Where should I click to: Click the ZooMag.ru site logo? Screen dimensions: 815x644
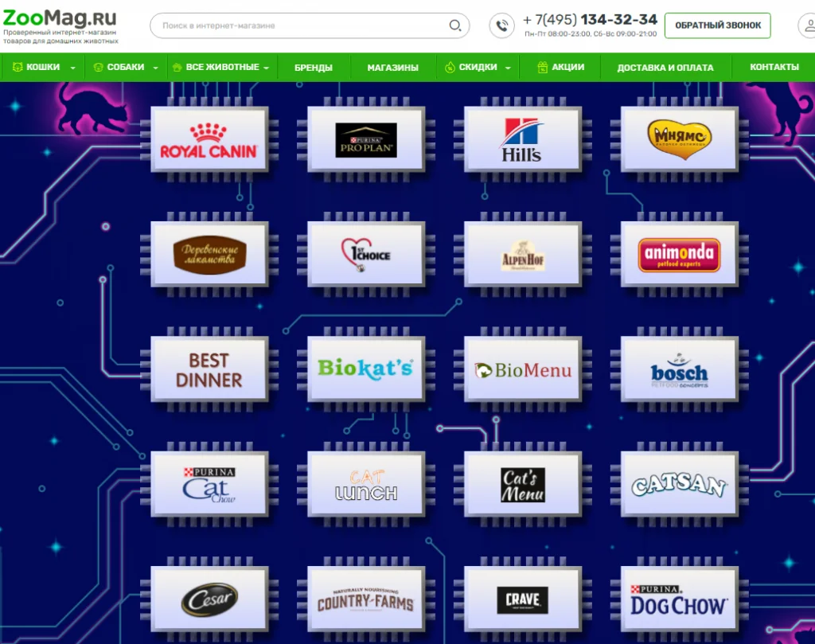(x=60, y=19)
